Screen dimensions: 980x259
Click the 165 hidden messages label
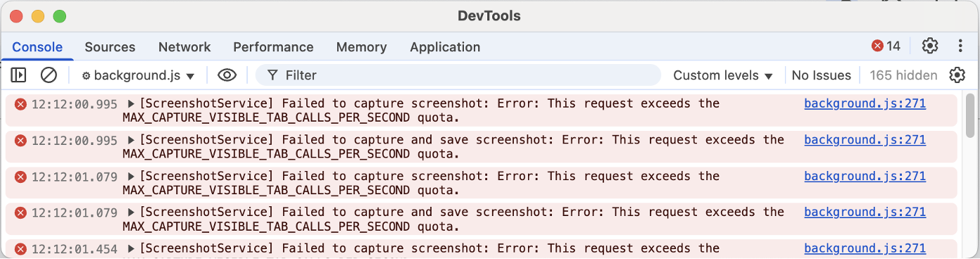click(903, 75)
